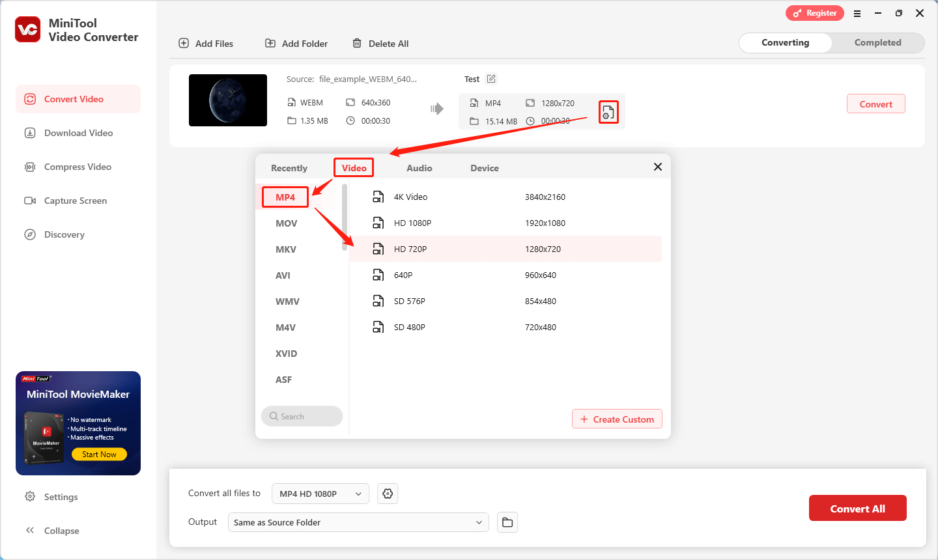Click Start Now in MovieMaker ad
938x560 pixels.
coord(100,455)
